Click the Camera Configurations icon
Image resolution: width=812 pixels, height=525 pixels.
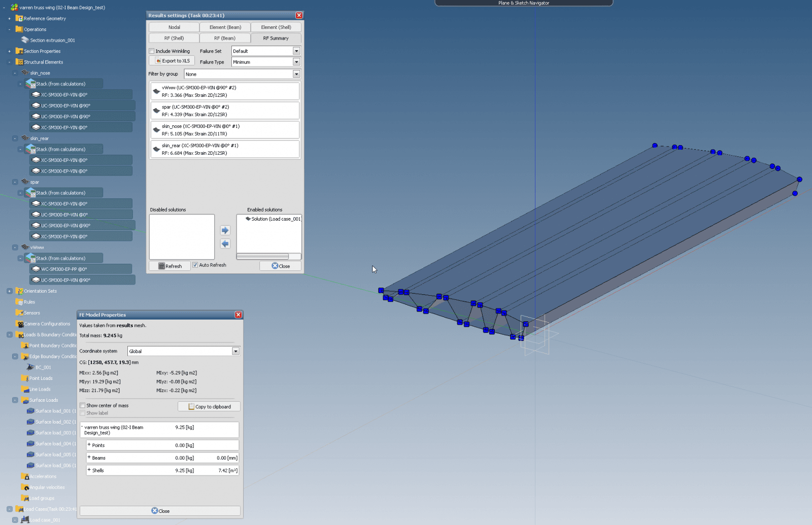[20, 324]
